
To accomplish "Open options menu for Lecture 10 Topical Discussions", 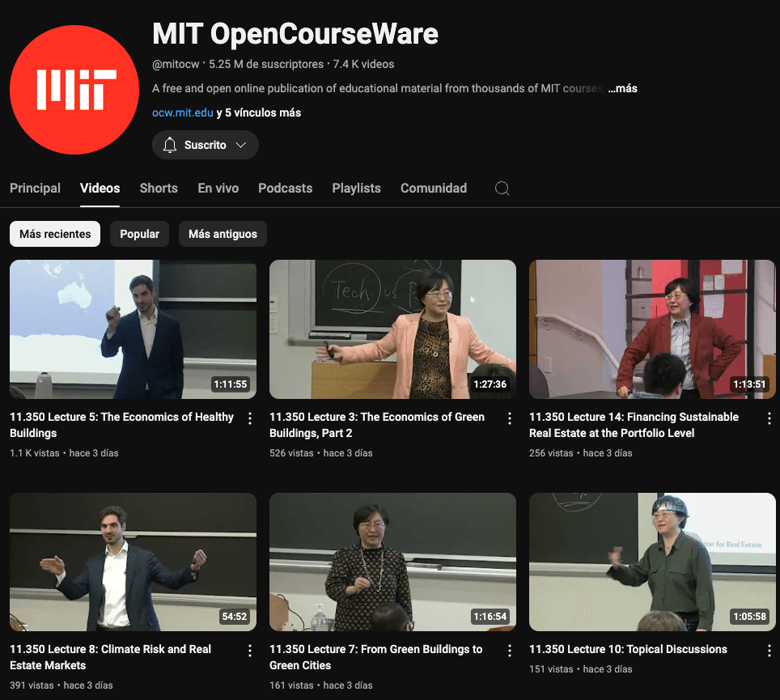I will (x=769, y=651).
